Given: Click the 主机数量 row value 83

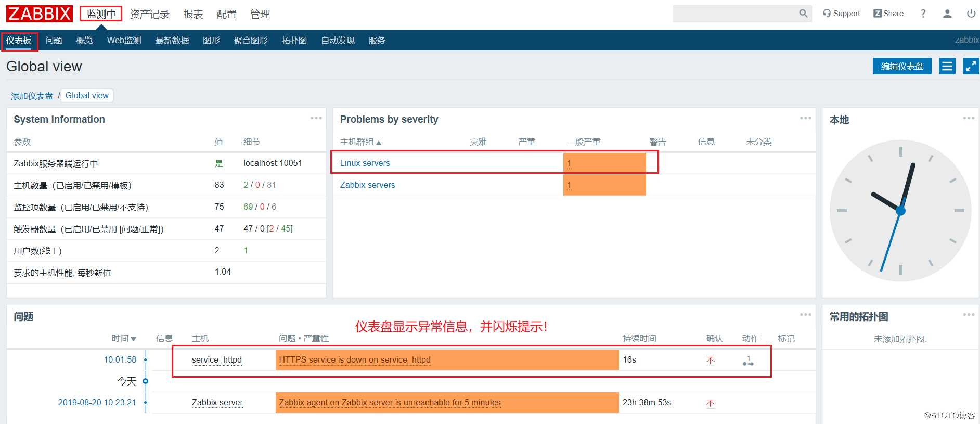Looking at the screenshot, I should point(220,185).
